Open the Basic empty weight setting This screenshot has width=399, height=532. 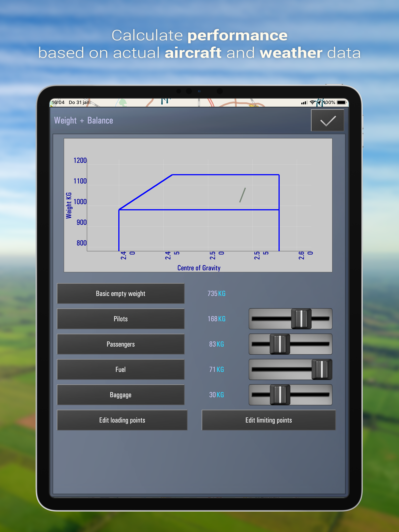[121, 293]
